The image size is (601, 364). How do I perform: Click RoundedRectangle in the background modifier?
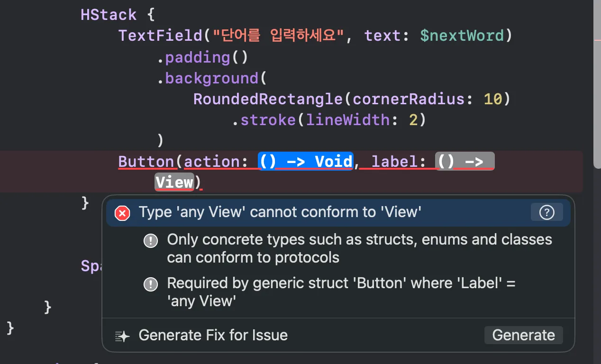tap(268, 99)
